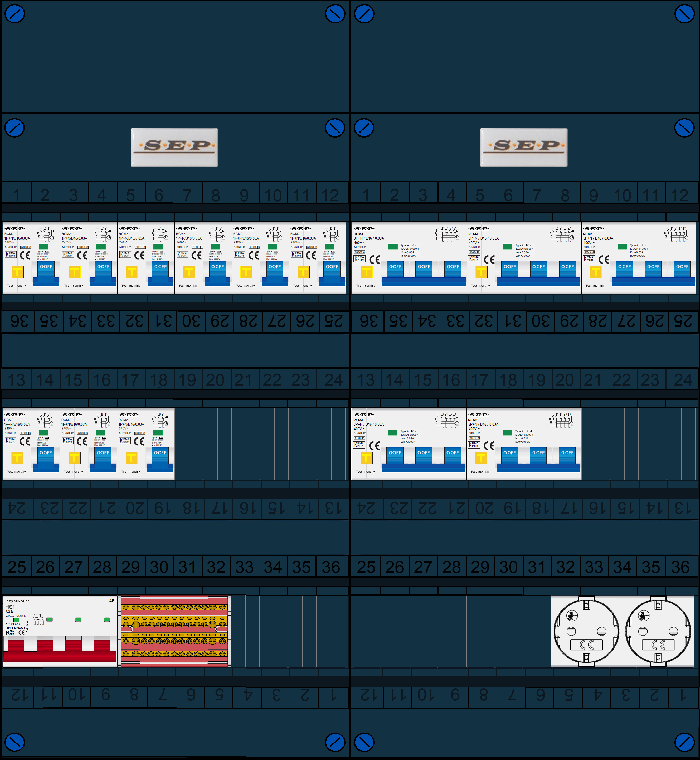Click top-left blue screw of left panel
Image resolution: width=700 pixels, height=760 pixels.
tap(15, 14)
